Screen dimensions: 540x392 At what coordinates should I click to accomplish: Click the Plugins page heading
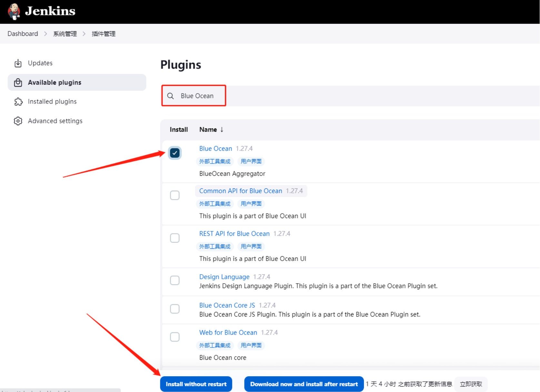click(181, 65)
